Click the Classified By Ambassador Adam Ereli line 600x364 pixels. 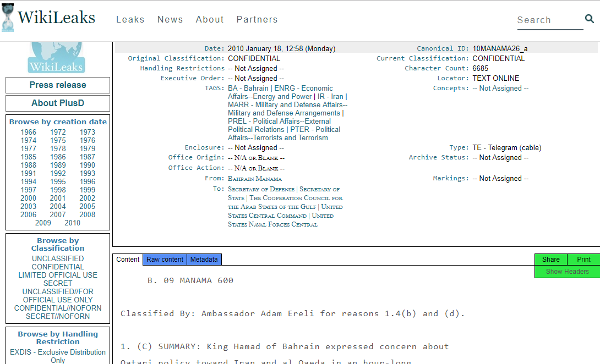pos(293,313)
